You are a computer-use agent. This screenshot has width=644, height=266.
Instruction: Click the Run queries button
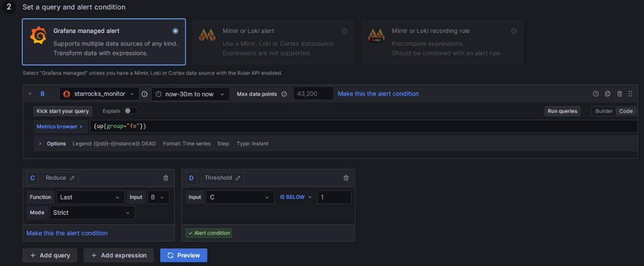pos(562,111)
